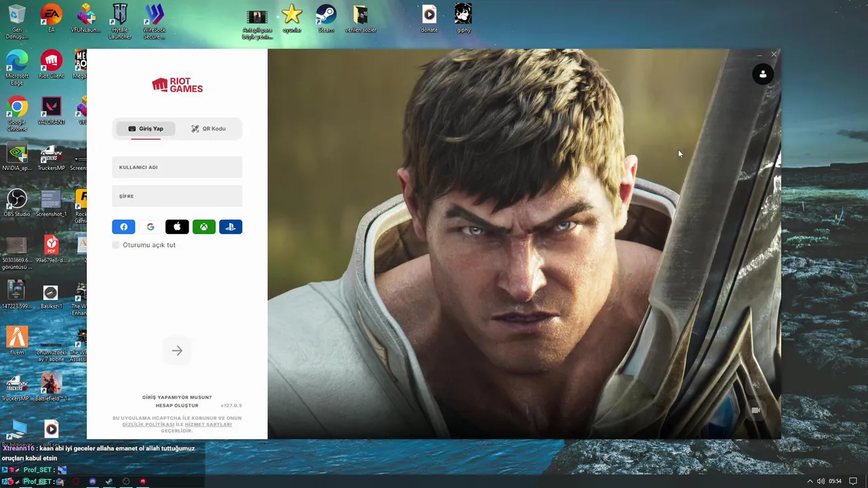Expand the system tray hidden icons chevron
Screen dimensions: 868x488
(x=810, y=481)
